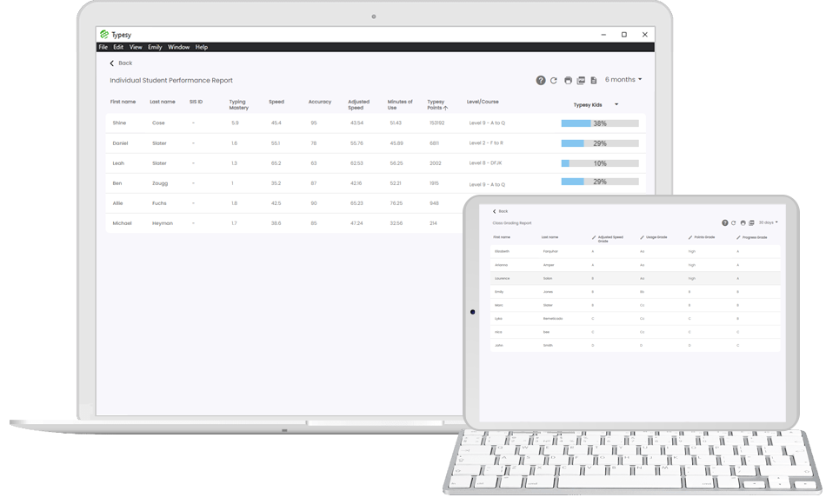Viewport: 826px width, 504px height.
Task: Open the 30 days dropdown on tablet
Action: pos(768,222)
